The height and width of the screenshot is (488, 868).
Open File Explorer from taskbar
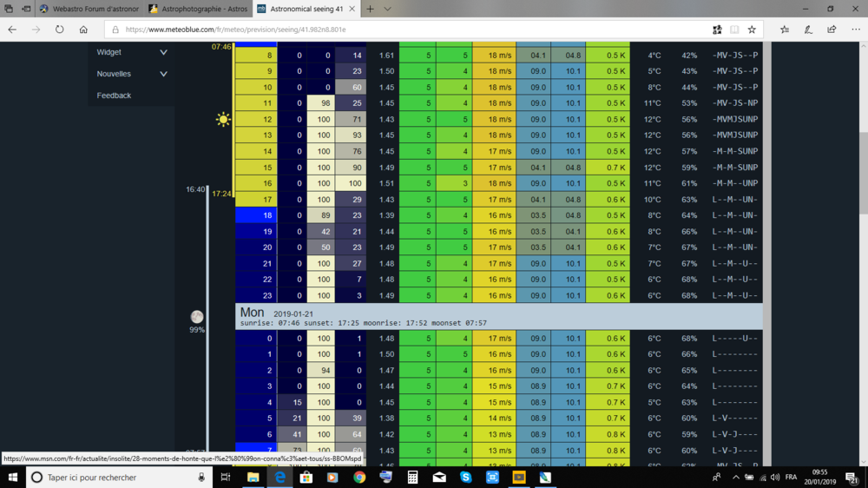coord(253,477)
